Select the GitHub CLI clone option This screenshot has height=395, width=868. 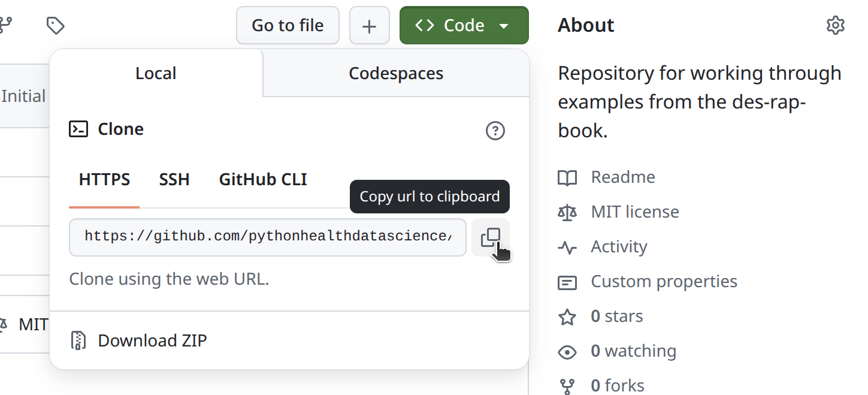[x=263, y=179]
